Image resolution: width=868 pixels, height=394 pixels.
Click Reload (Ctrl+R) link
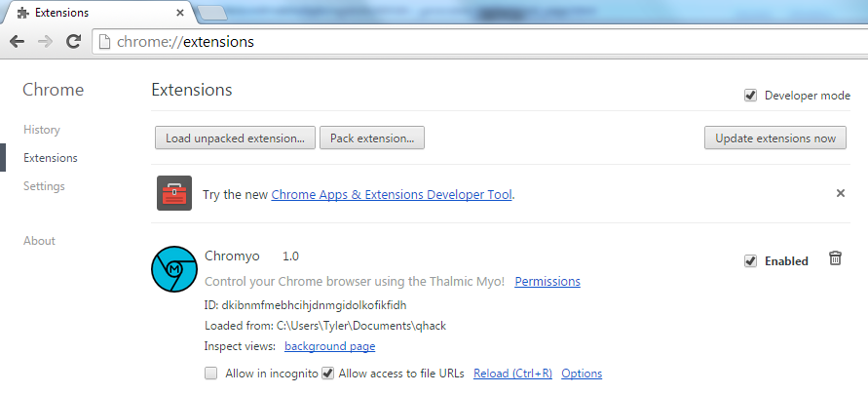(x=512, y=374)
